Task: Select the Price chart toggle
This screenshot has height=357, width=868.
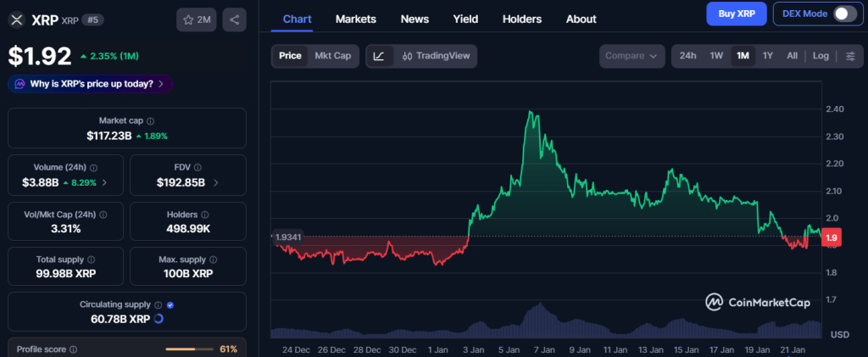Action: point(290,56)
